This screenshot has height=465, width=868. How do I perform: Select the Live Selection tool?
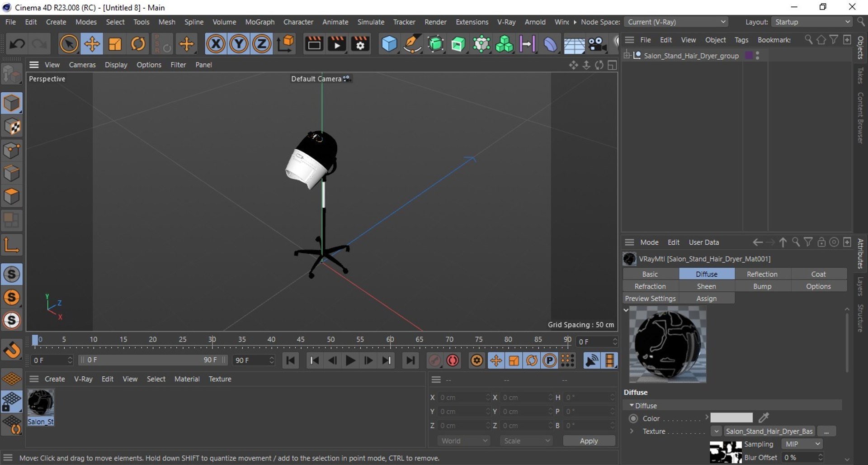point(69,44)
